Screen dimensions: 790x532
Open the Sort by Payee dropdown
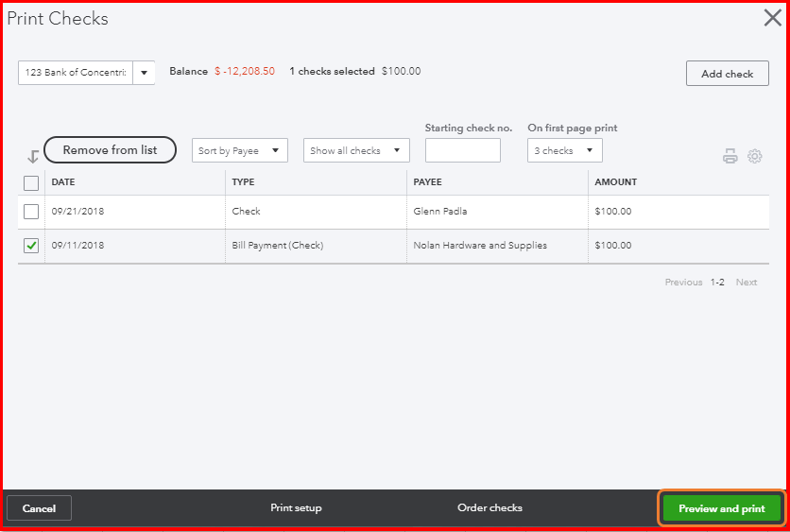point(240,150)
